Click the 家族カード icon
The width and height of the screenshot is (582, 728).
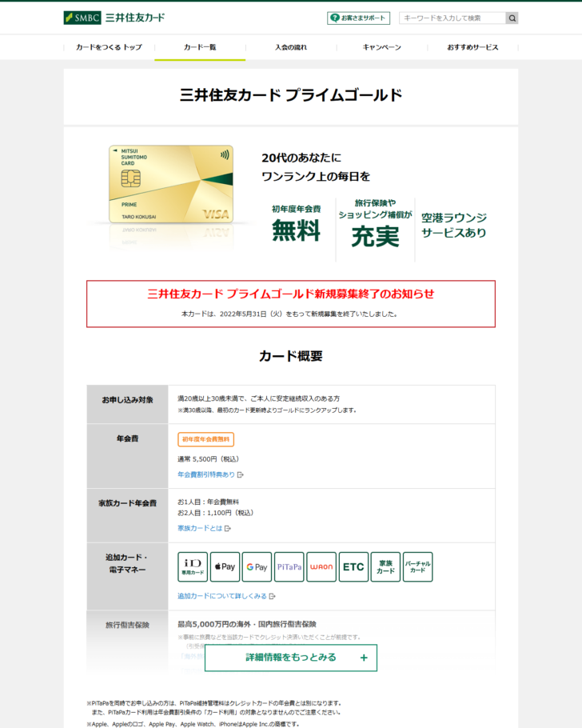385,567
